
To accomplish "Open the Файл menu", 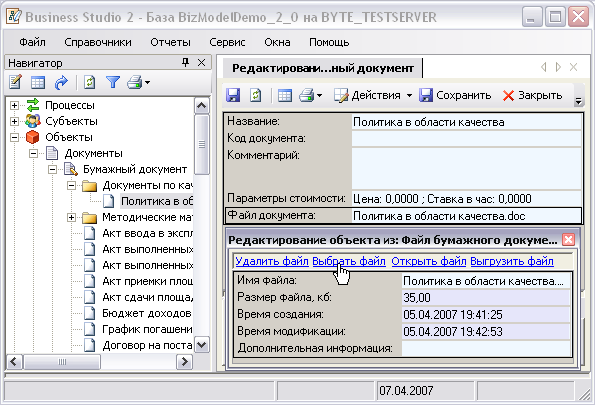I will (x=32, y=42).
